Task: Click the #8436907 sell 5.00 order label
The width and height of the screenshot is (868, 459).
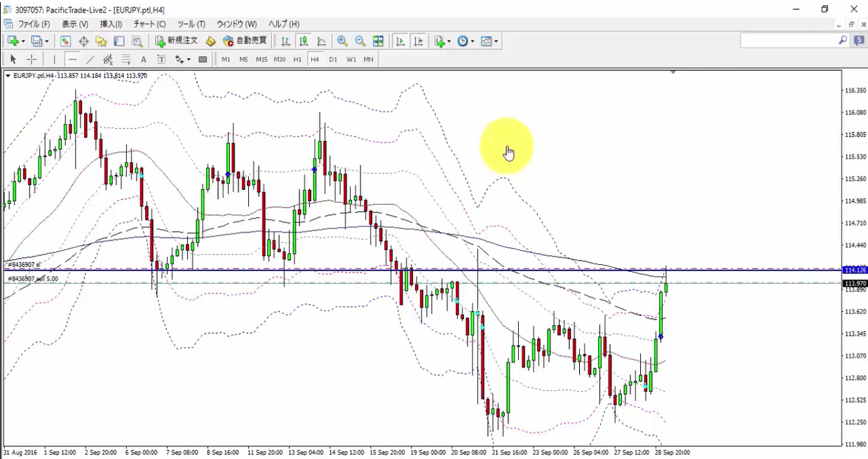Action: pyautogui.click(x=33, y=279)
